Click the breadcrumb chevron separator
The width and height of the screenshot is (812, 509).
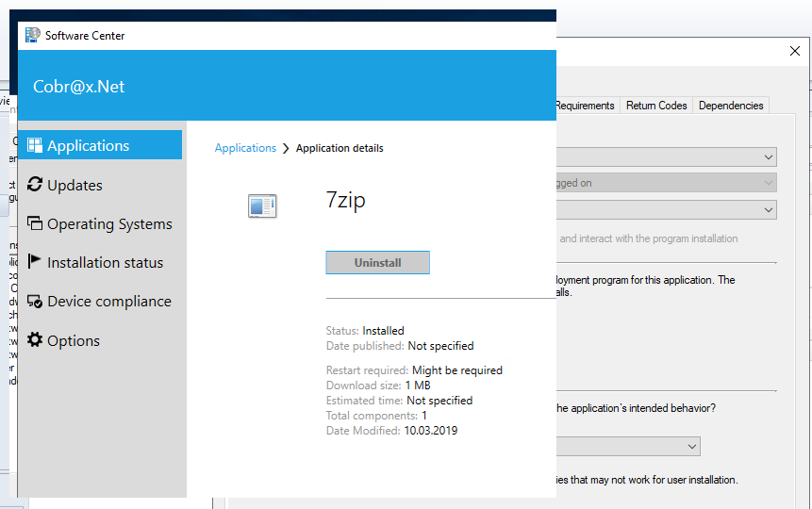286,149
